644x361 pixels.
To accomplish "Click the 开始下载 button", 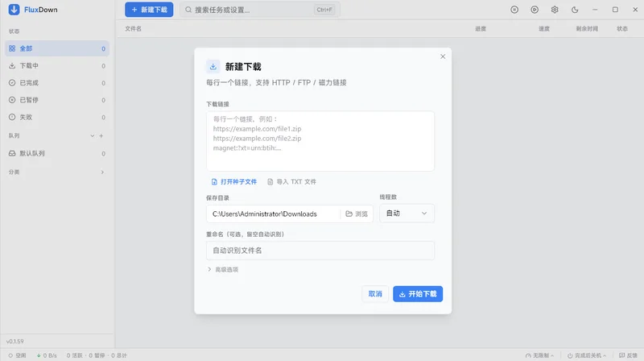I will pyautogui.click(x=418, y=294).
